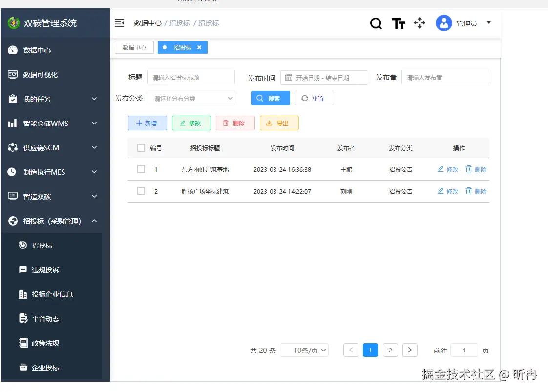The width and height of the screenshot is (548, 392).
Task: Click the 前往 page number input
Action: (x=464, y=350)
